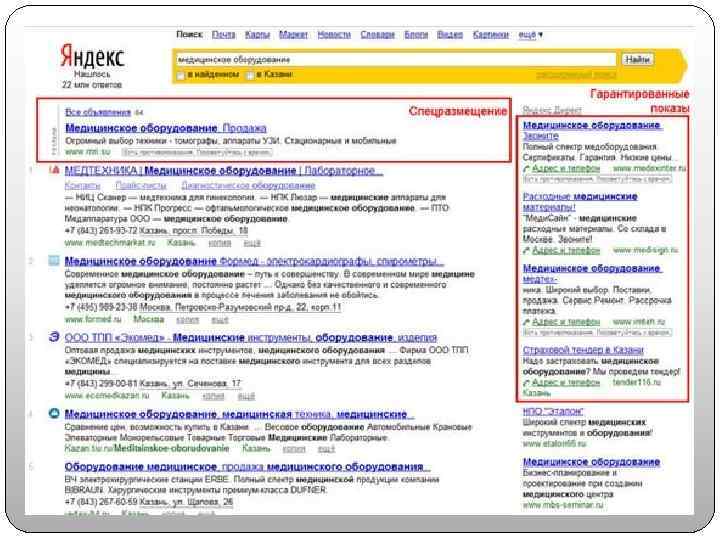Image resolution: width=720 pixels, height=540 pixels.
Task: Open the address «Казань, просп. Победы» link
Action: tap(193, 231)
